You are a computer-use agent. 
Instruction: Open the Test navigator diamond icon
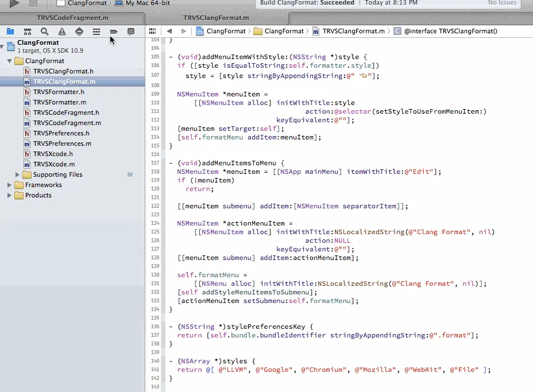coord(79,32)
